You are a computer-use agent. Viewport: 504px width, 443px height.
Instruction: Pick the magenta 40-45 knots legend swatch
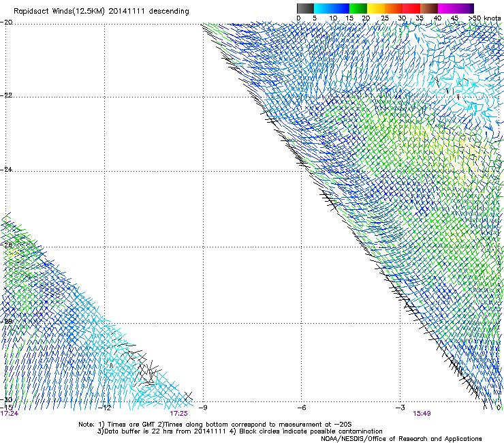[x=447, y=8]
